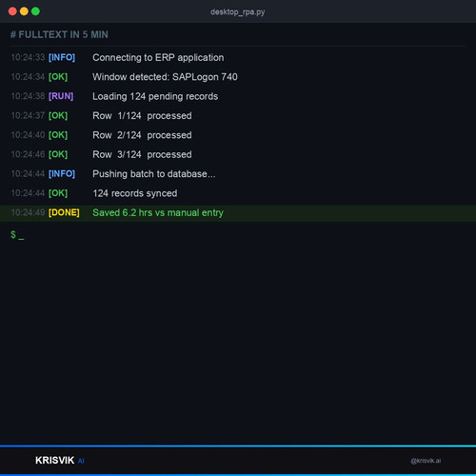Viewport: 476px width, 476px height.
Task: Click the yellow minimize window button
Action: click(x=24, y=11)
